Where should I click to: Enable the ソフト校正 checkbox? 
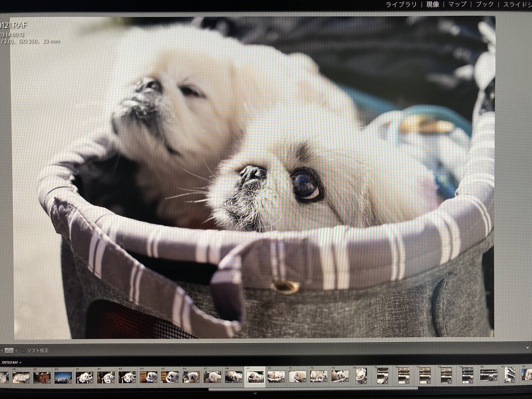pos(23,351)
